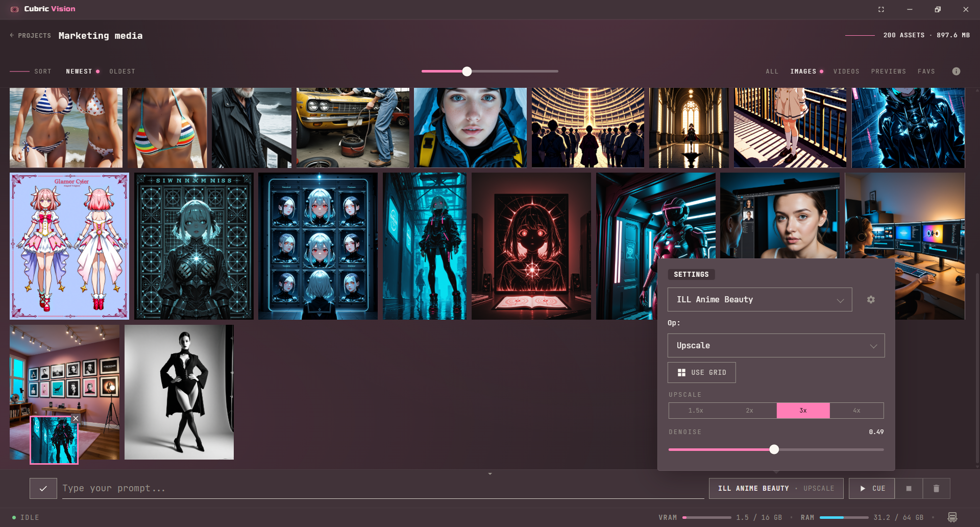
Task: Open the silhouetted crowd hall thumbnail
Action: click(x=588, y=128)
